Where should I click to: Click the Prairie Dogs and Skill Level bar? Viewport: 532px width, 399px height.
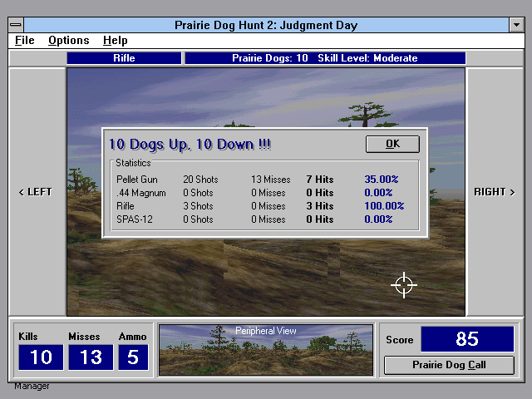[x=325, y=58]
